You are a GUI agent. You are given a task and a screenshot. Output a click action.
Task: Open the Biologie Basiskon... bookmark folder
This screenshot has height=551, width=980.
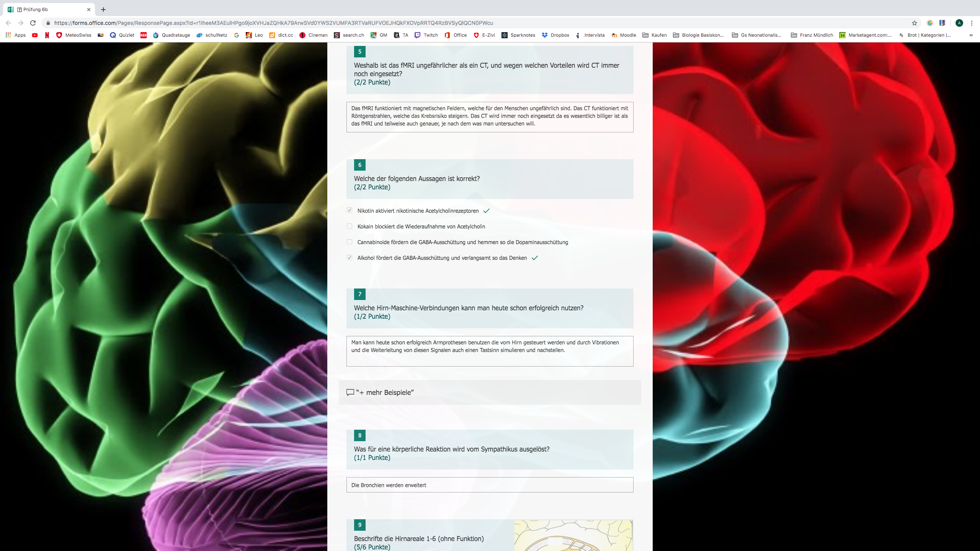(698, 35)
